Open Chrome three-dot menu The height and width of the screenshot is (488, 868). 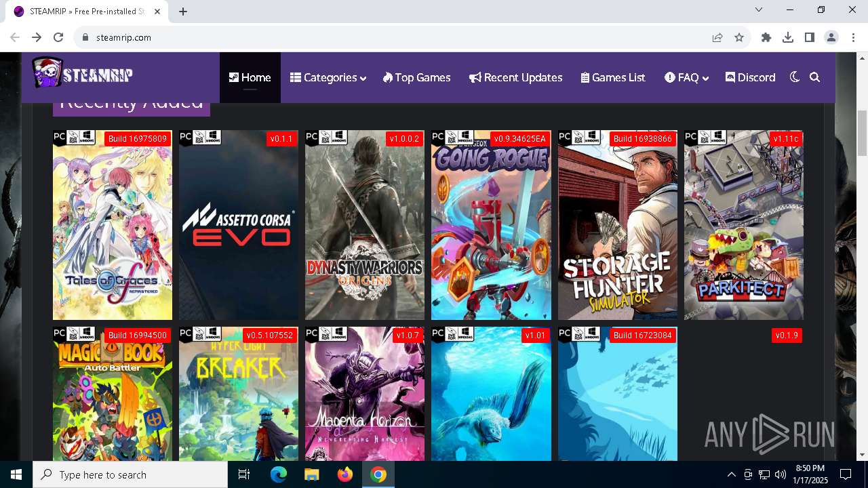853,37
